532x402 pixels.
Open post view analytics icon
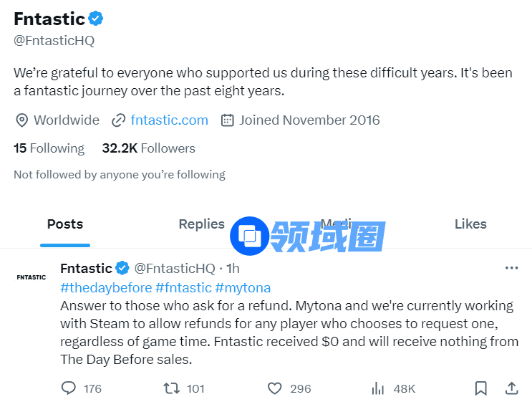click(x=378, y=388)
